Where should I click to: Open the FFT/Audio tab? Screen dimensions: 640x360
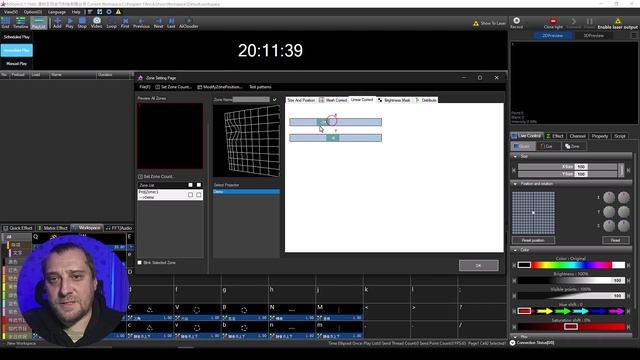click(119, 228)
